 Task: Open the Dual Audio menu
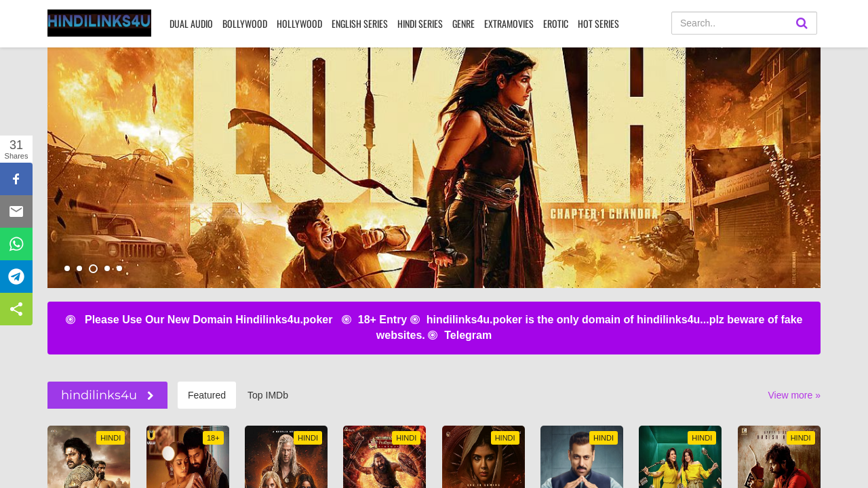pos(191,24)
